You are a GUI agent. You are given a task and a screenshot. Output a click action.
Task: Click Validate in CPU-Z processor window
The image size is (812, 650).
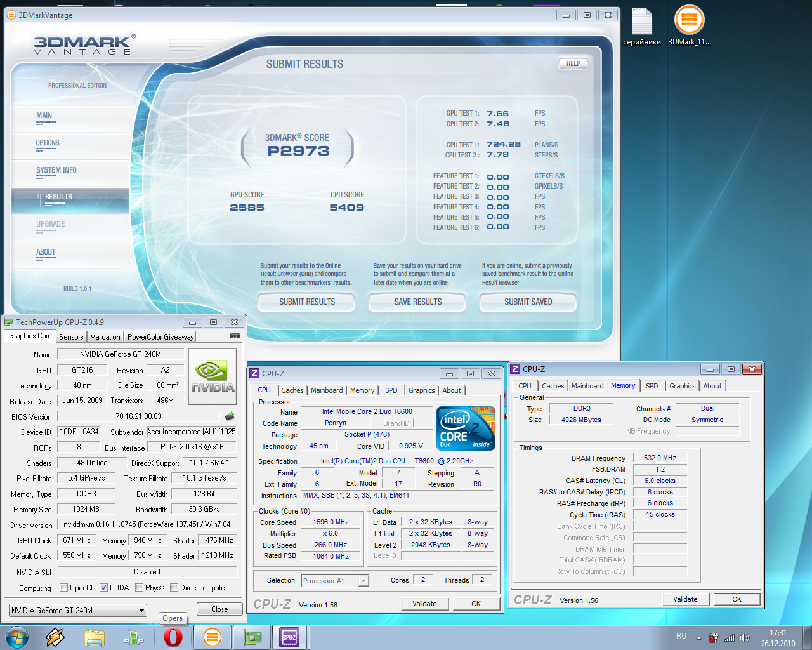424,604
